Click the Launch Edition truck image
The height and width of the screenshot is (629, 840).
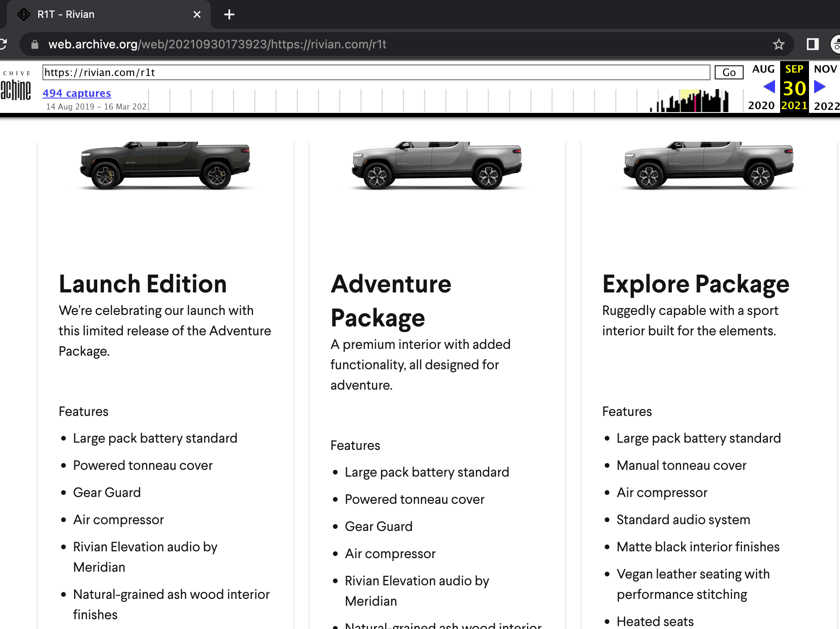click(165, 166)
